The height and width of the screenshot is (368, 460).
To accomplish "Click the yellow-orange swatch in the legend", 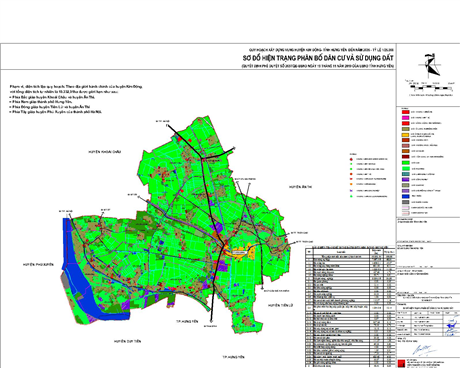I will point(405,135).
